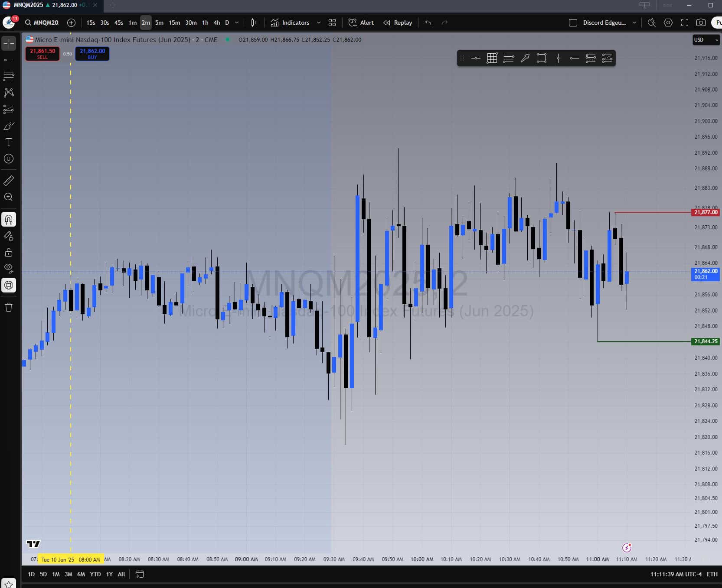Open the USD currency dropdown
The height and width of the screenshot is (588, 722).
pyautogui.click(x=706, y=40)
